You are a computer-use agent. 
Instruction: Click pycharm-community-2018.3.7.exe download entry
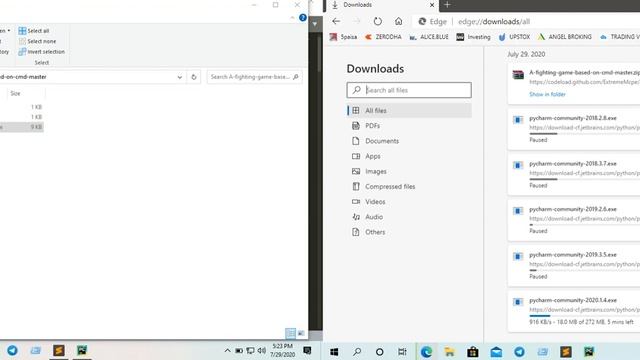pyautogui.click(x=573, y=164)
